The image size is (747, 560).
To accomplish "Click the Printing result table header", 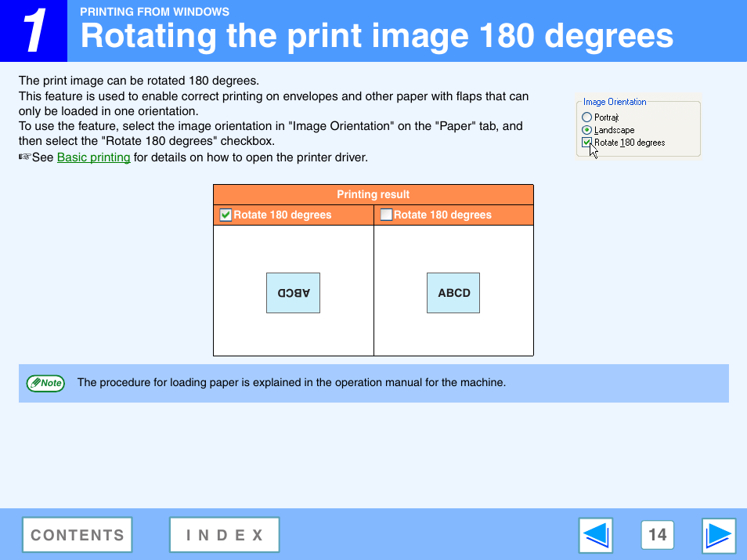I will point(373,194).
